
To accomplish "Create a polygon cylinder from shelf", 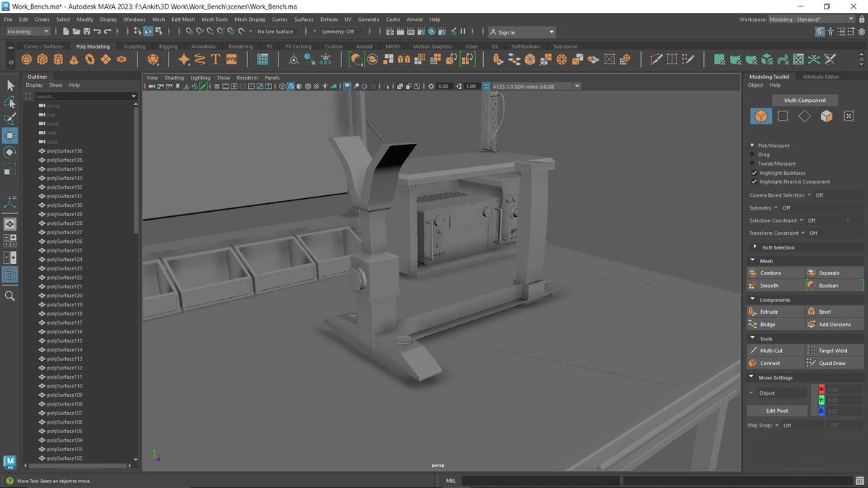I will 59,59.
